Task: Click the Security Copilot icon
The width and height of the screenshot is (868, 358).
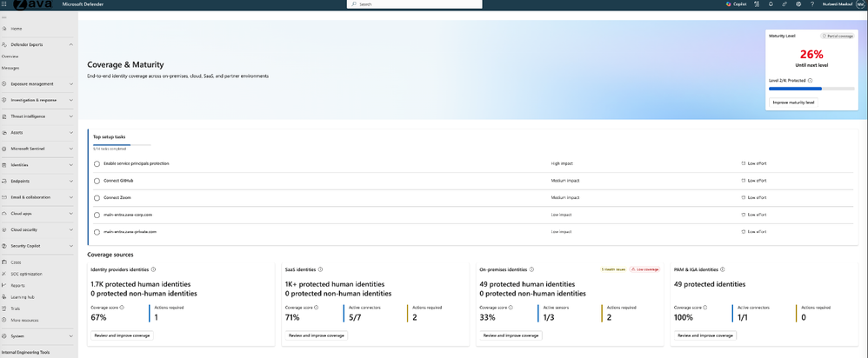Action: [4, 246]
